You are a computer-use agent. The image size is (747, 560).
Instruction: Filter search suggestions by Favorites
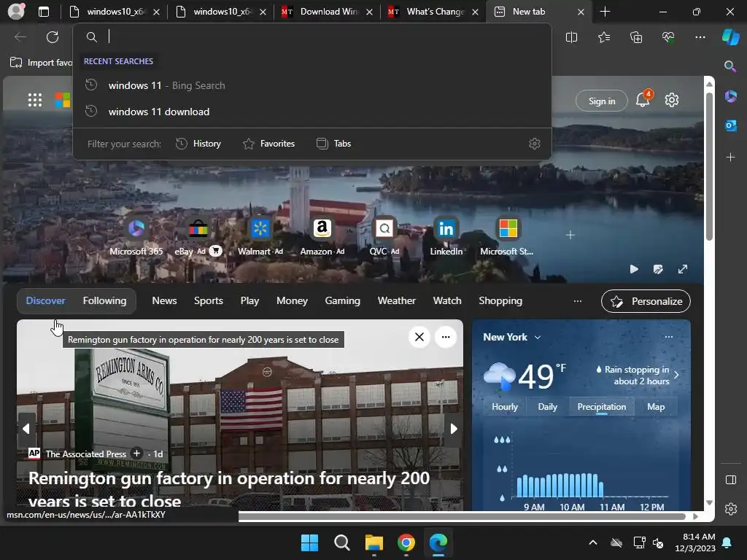point(268,144)
